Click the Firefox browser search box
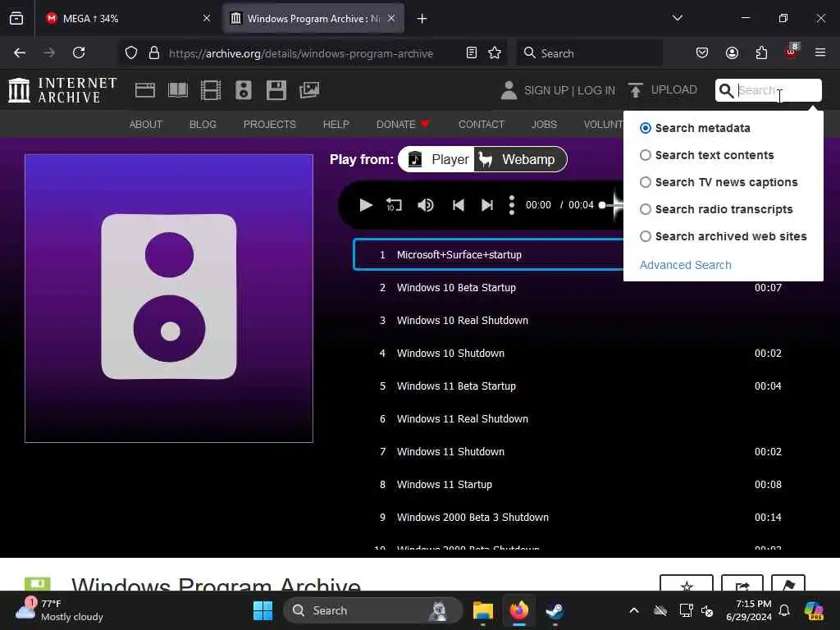Viewport: 840px width, 630px height. coord(589,53)
